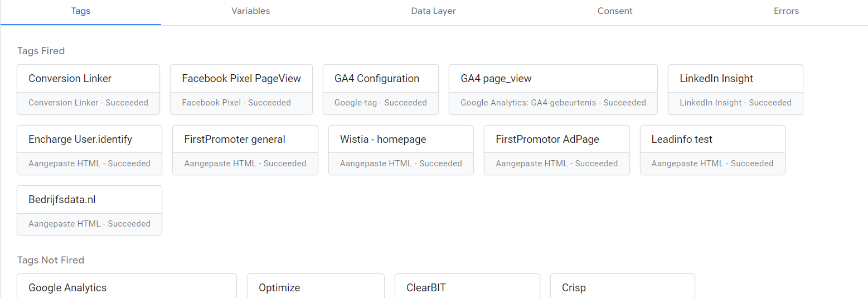Switch to the Variables tab
Screen dimensions: 868x298
(250, 11)
